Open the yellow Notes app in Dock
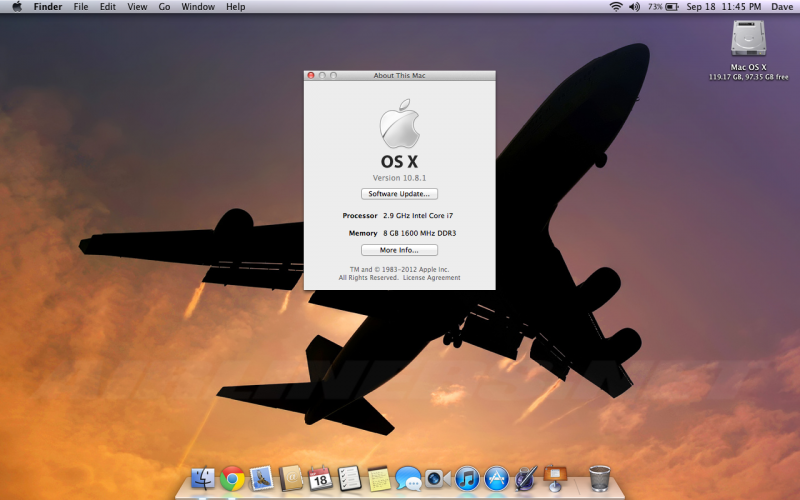 379,479
